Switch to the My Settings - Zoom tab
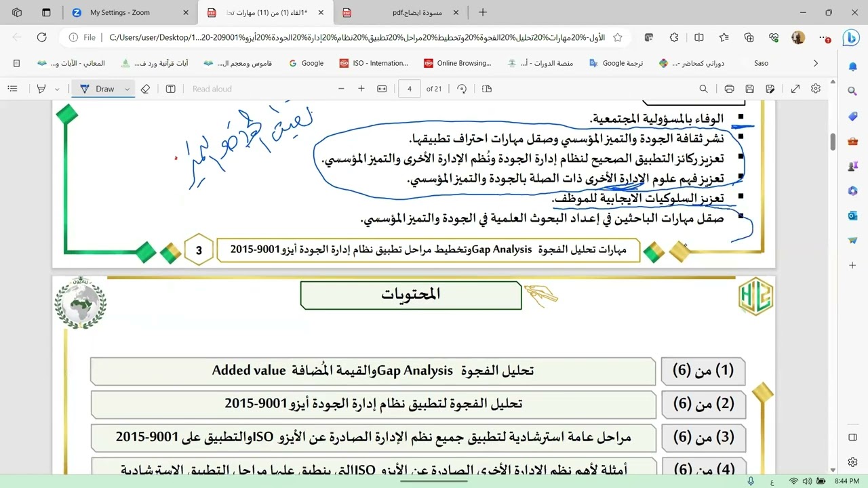Image resolution: width=868 pixels, height=488 pixels. (130, 12)
